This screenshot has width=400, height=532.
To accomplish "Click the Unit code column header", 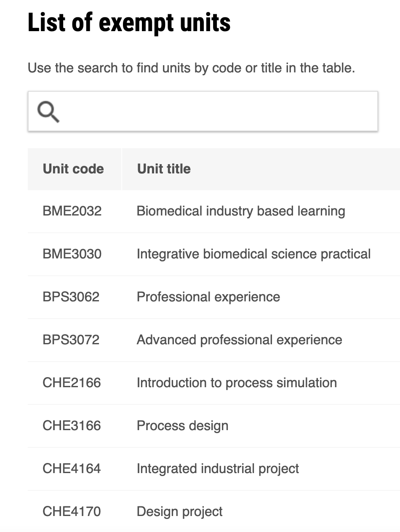I will tap(73, 169).
